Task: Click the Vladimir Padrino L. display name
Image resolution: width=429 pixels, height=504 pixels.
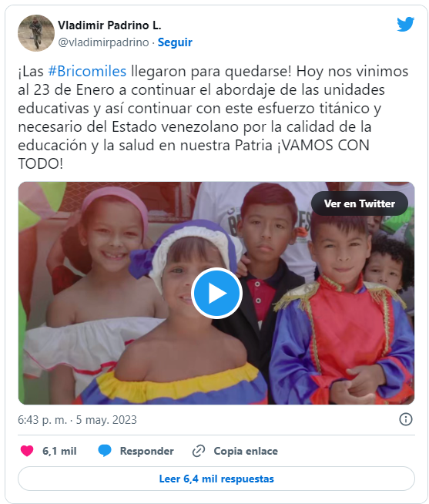Action: [109, 25]
